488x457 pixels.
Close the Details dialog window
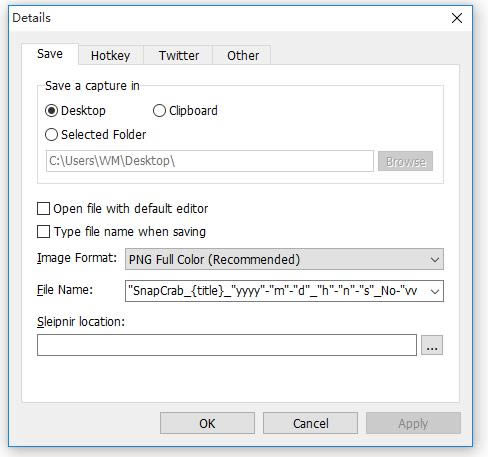(x=457, y=18)
